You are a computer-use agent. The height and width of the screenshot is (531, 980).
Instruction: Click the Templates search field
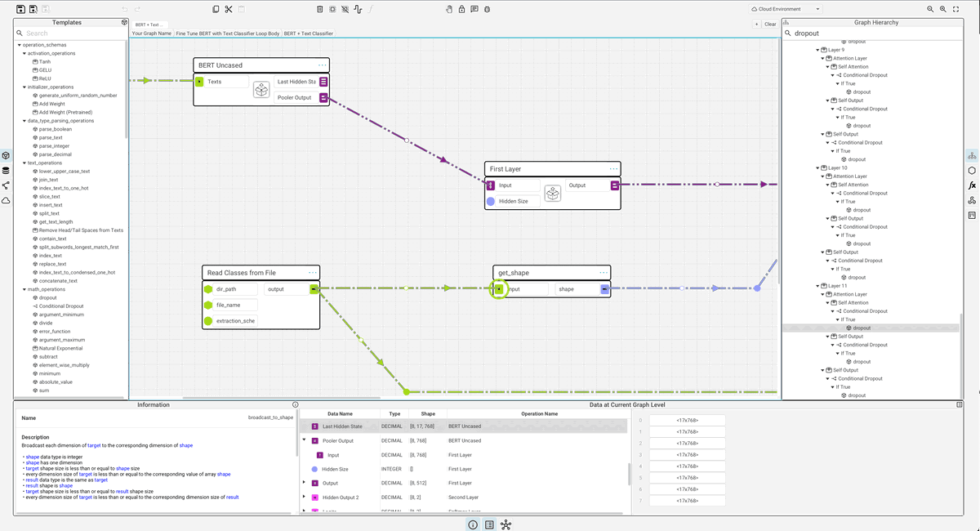pos(71,33)
